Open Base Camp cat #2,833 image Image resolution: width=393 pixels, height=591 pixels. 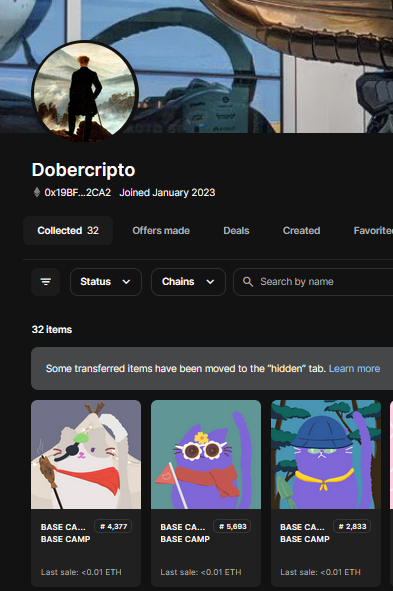[326, 454]
